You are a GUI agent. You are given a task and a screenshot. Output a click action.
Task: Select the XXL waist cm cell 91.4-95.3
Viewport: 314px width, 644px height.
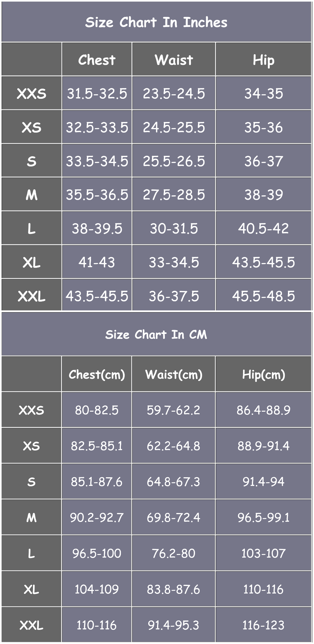click(x=174, y=625)
